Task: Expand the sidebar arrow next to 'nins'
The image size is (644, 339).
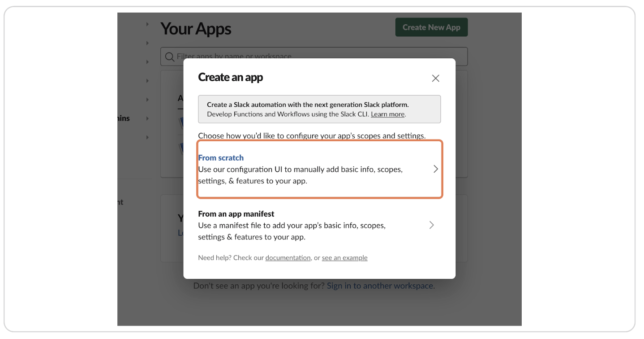Action: pos(147,118)
